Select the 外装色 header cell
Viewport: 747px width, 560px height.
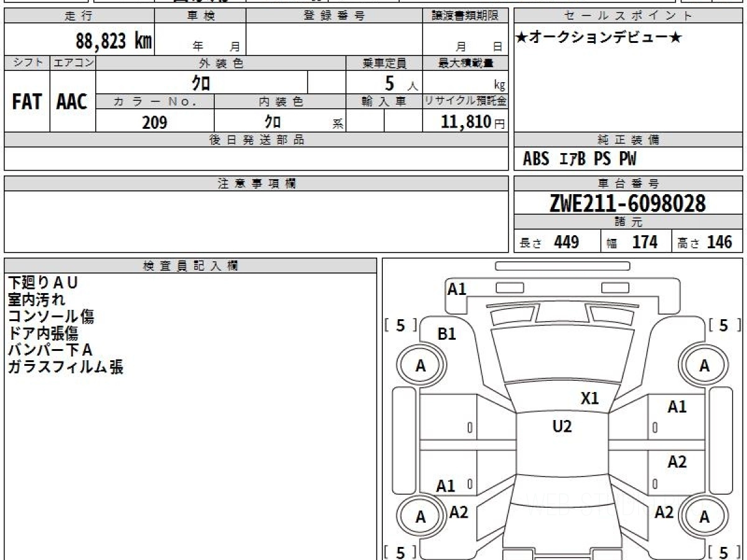point(221,63)
